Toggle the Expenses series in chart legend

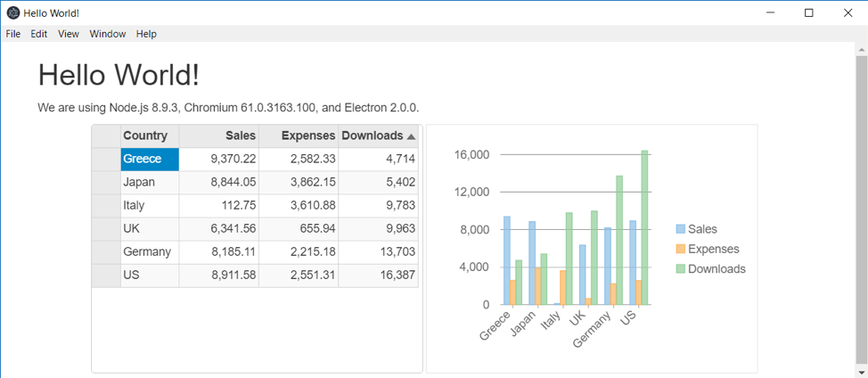708,249
